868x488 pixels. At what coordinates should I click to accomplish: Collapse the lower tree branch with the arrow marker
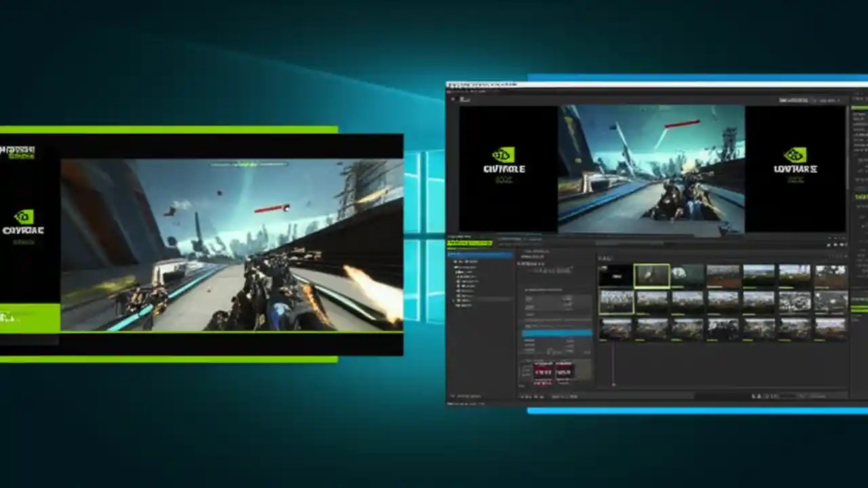tap(453, 300)
